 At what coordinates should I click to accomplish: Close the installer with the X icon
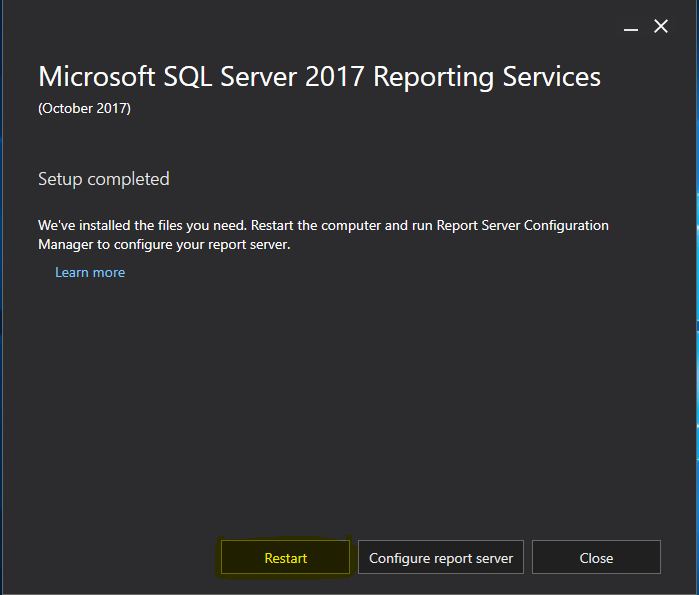click(661, 26)
